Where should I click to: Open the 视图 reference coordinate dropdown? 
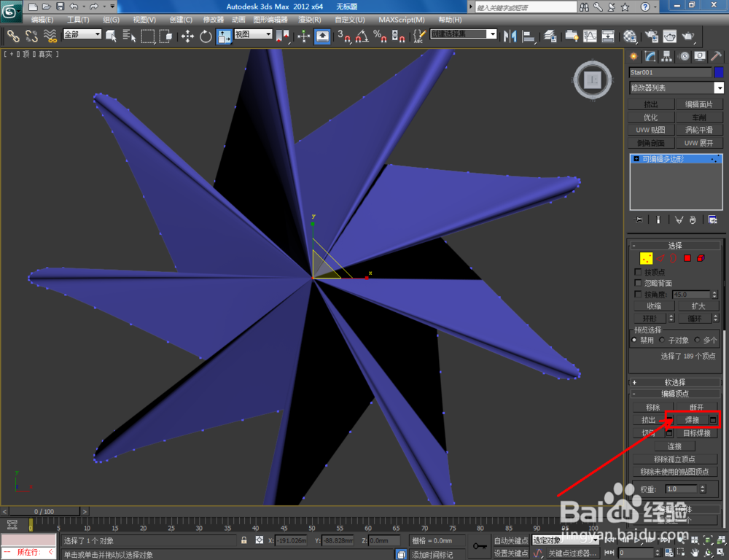click(x=253, y=34)
